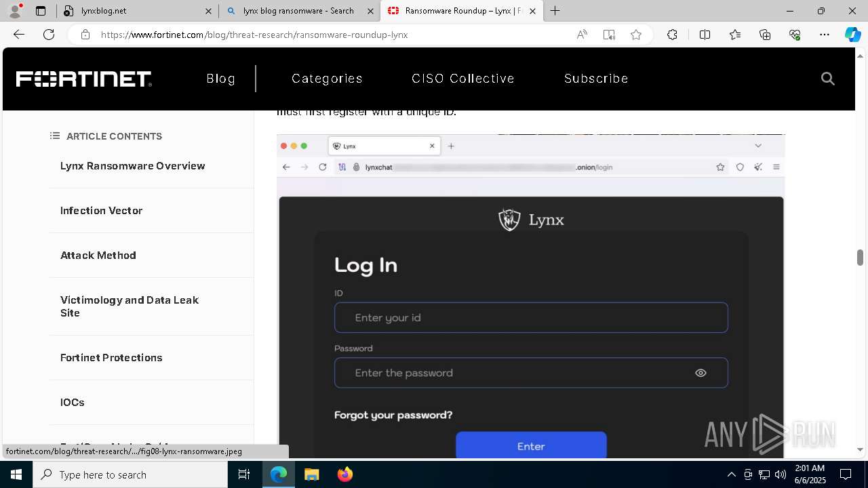
Task: Open browser Extensions icon
Action: [x=672, y=35]
